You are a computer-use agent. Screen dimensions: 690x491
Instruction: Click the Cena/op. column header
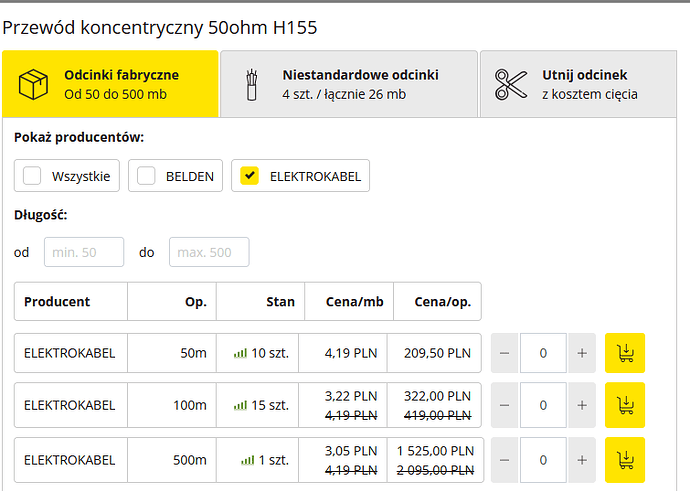click(437, 301)
